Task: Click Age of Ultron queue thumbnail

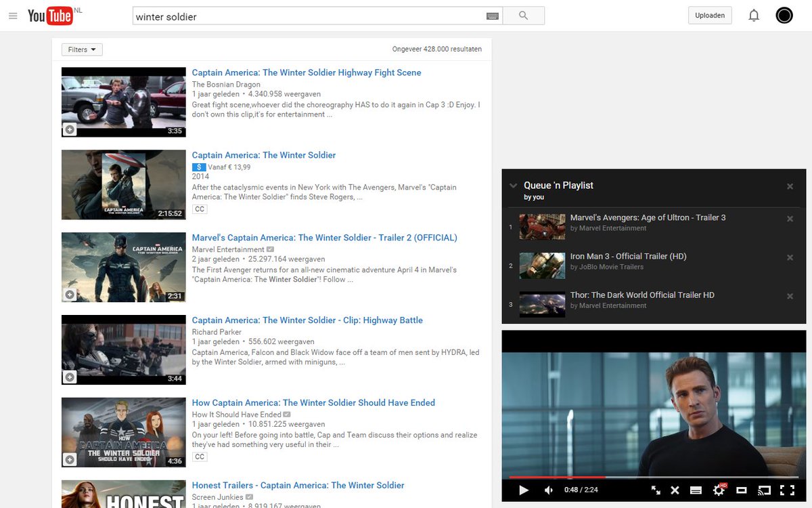Action: 542,227
